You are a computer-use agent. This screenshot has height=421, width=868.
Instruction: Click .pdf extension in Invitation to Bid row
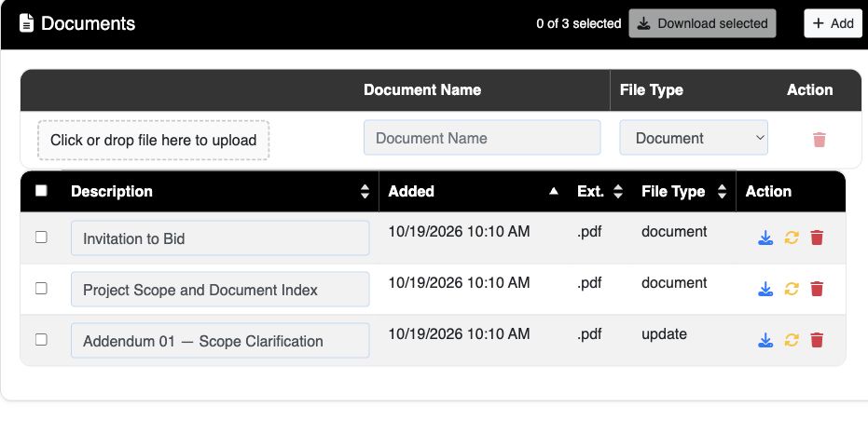click(x=589, y=231)
